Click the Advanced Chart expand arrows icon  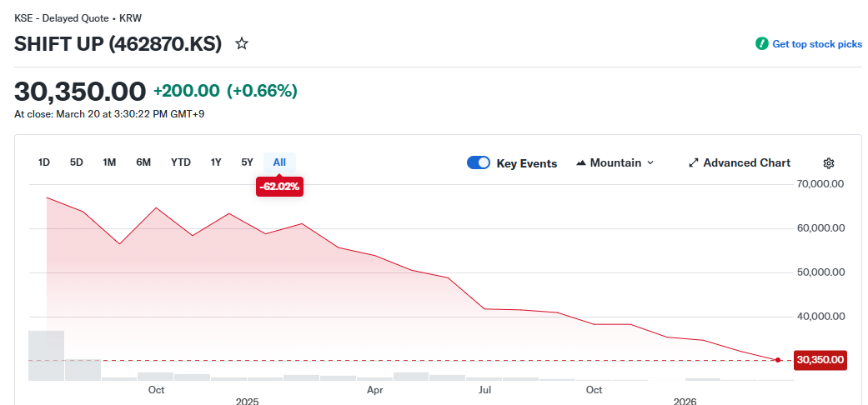[x=693, y=162]
